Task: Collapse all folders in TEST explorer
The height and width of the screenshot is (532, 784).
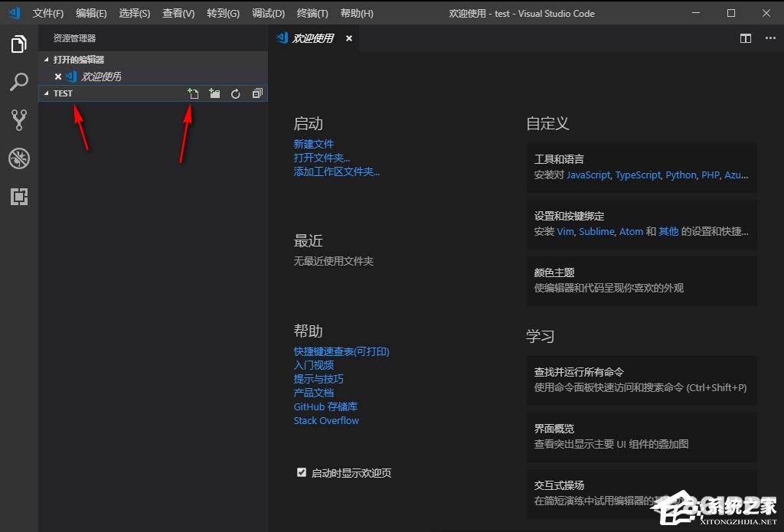Action: click(x=257, y=93)
